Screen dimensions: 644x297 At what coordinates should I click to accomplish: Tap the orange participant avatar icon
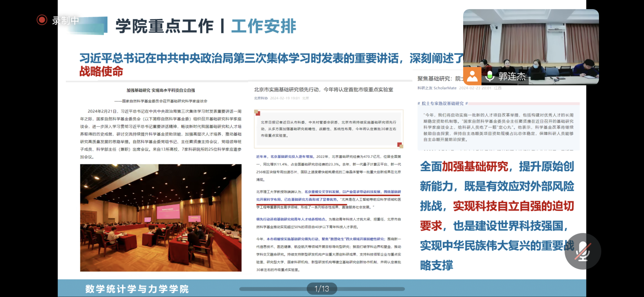[472, 76]
